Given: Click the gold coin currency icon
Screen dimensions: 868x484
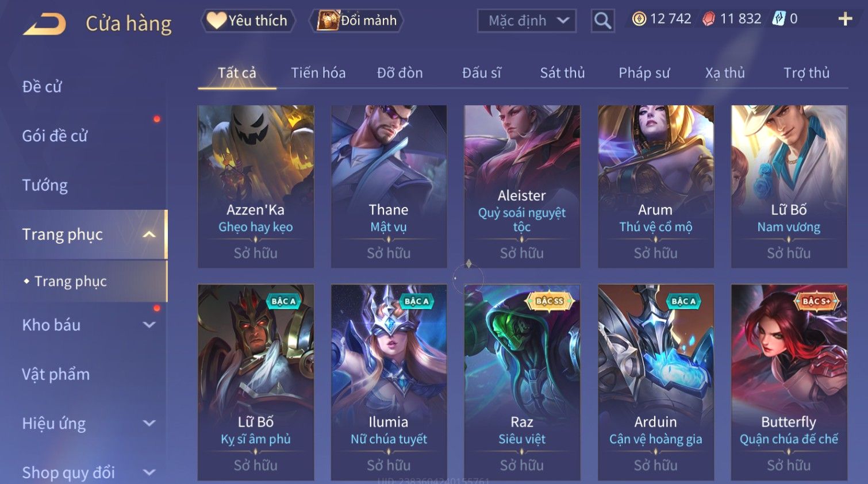Looking at the screenshot, I should (x=639, y=19).
